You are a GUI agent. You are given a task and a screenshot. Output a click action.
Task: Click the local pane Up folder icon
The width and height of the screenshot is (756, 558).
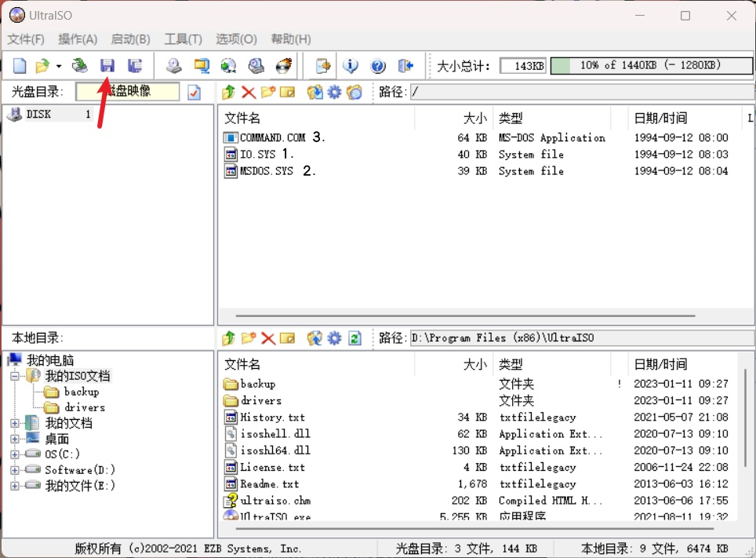tap(228, 338)
